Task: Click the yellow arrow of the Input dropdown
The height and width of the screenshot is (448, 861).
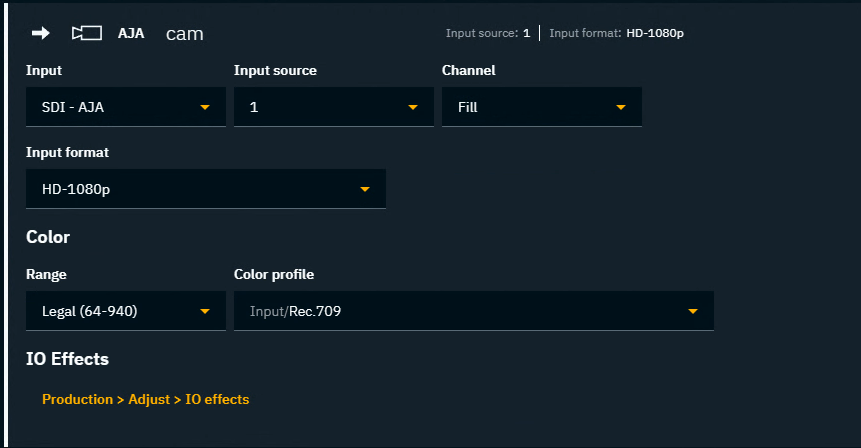Action: [205, 107]
